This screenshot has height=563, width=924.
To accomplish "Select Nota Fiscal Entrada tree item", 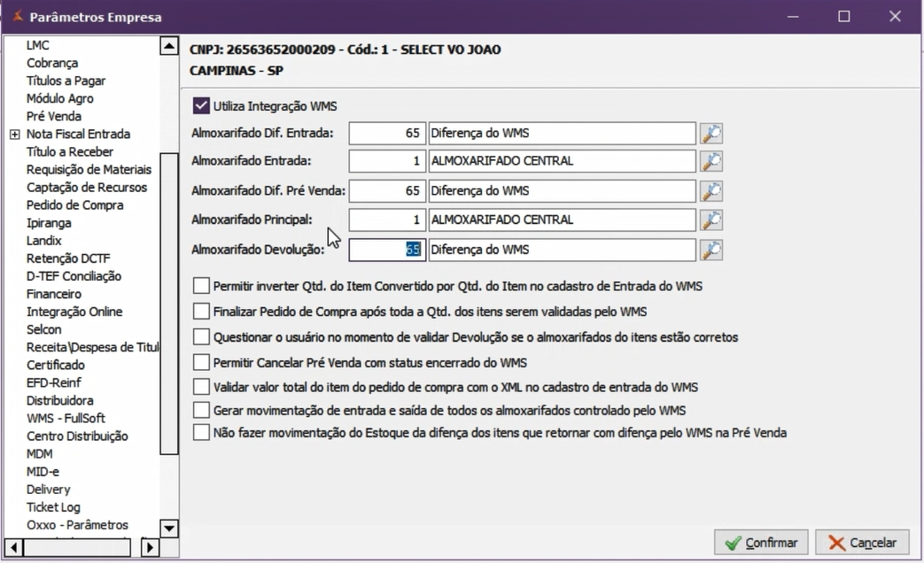I will coord(78,135).
